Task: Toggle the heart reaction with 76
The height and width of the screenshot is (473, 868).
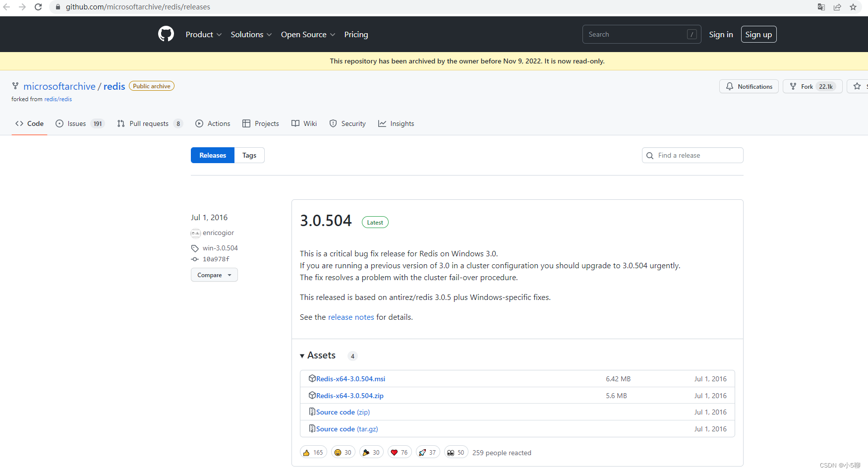Action: pos(399,452)
